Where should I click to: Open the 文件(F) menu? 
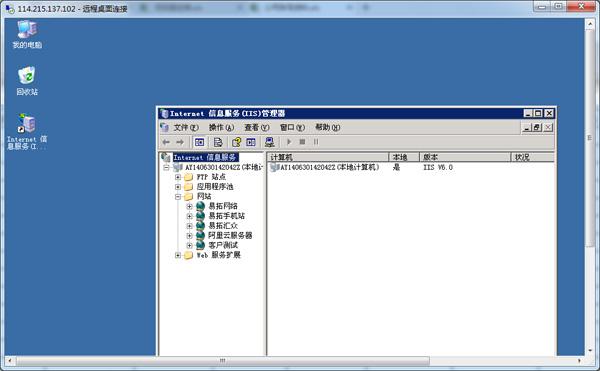[186, 127]
